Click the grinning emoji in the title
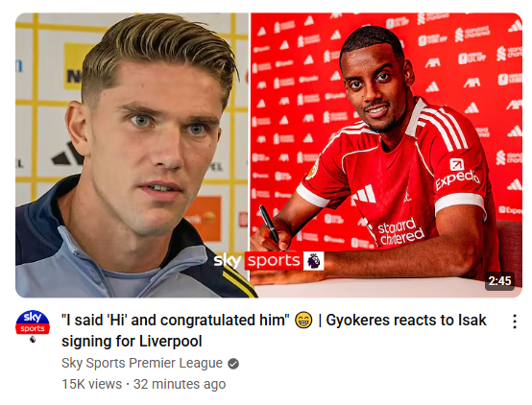 [x=303, y=321]
